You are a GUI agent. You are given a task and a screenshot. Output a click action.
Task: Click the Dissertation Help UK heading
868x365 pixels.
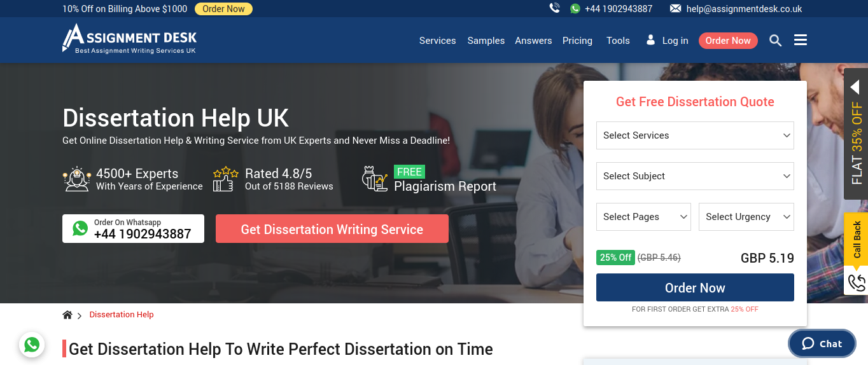pyautogui.click(x=176, y=118)
